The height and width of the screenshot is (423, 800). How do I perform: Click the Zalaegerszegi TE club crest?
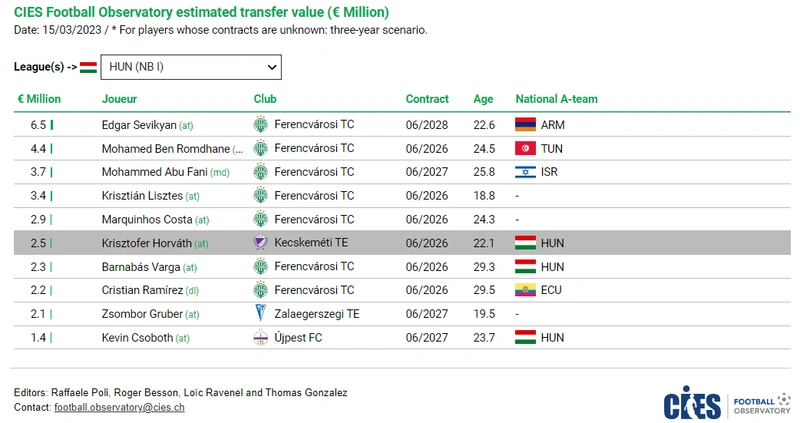click(260, 313)
